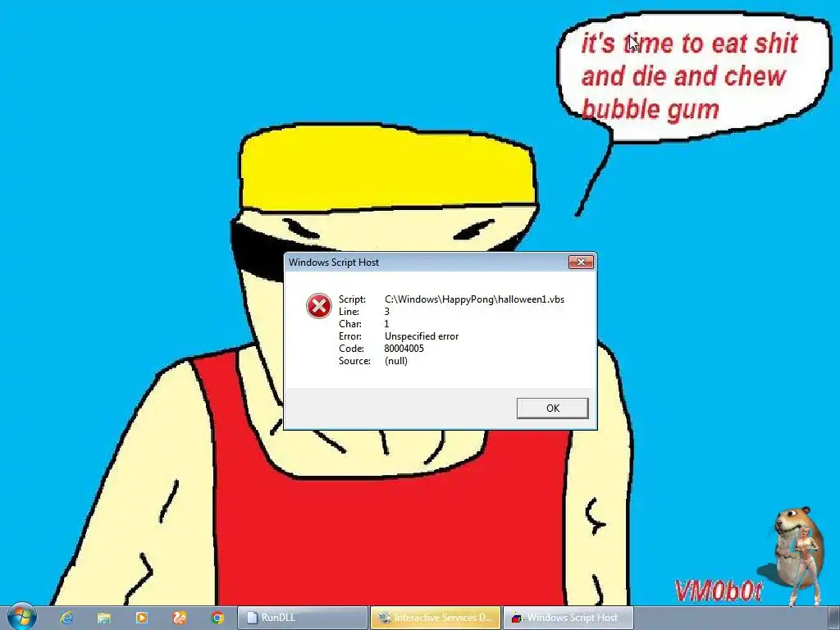
Task: Switch to Interactive Services D... taskbar button
Action: tap(436, 618)
